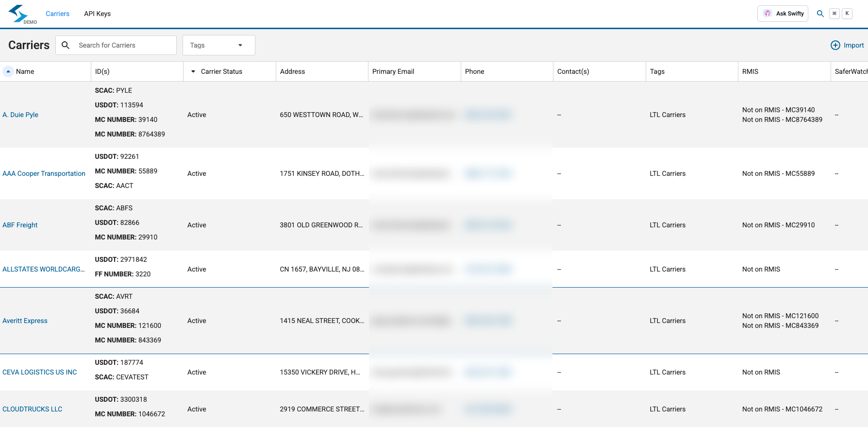
Task: Click the Import plus circle icon
Action: (835, 45)
